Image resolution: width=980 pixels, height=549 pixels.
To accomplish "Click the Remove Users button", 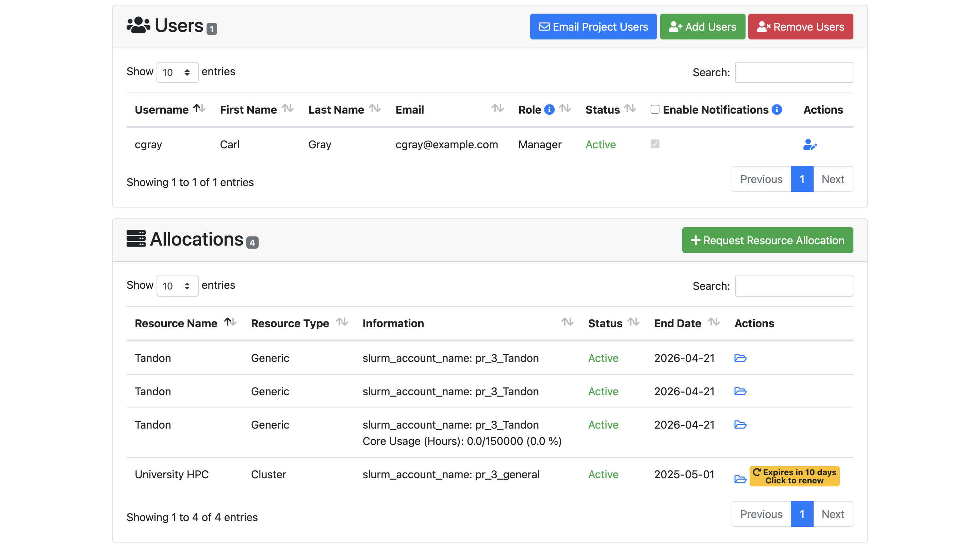I will [800, 27].
